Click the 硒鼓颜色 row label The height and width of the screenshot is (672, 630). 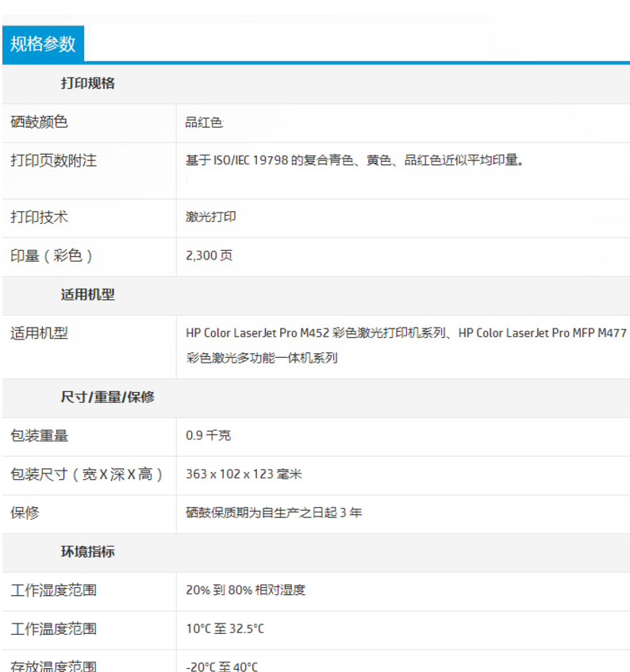tap(39, 122)
